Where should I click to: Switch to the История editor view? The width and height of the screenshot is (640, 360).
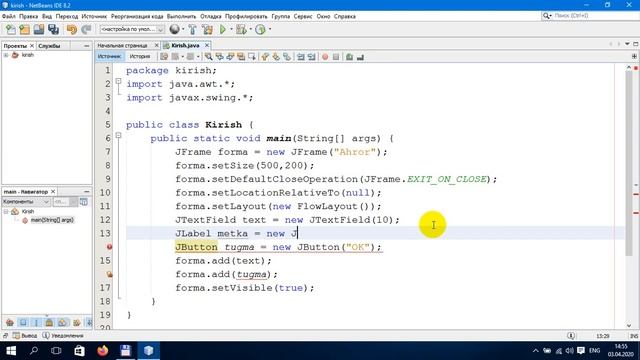(x=140, y=57)
